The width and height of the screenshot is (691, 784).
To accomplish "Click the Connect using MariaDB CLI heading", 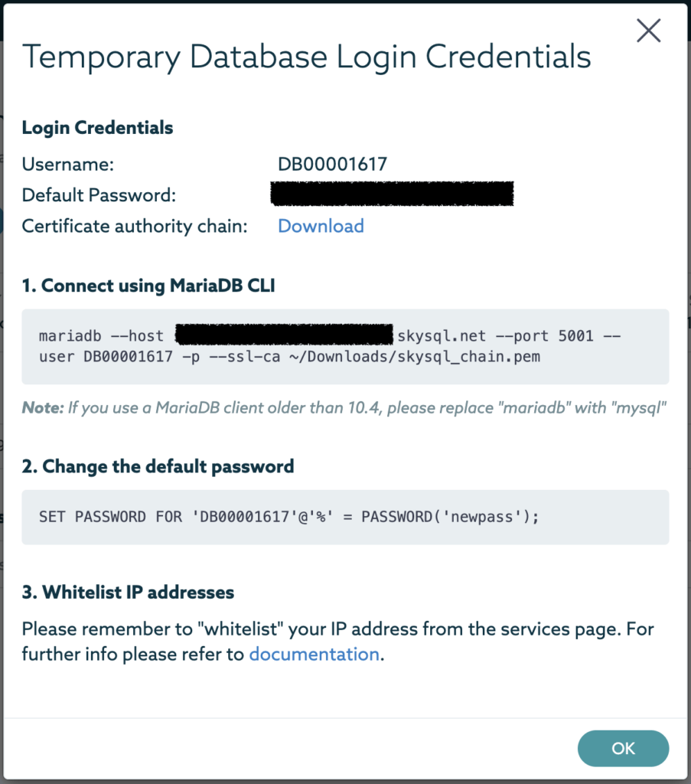I will point(148,286).
